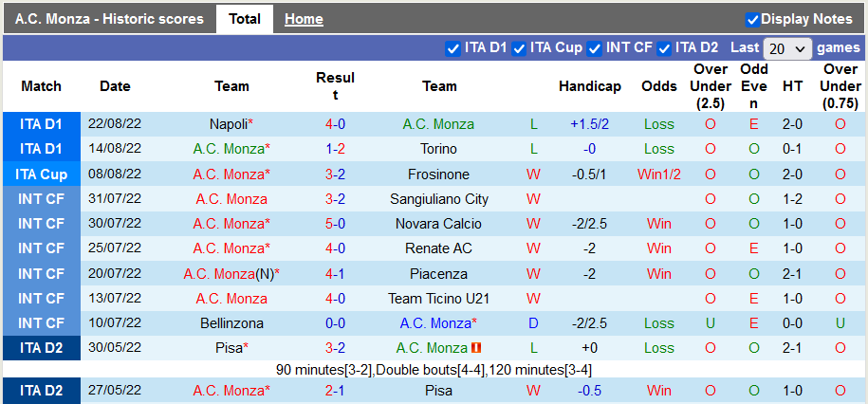Disable the INT CF filter checkbox
Image resolution: width=868 pixels, height=404 pixels.
click(x=595, y=48)
